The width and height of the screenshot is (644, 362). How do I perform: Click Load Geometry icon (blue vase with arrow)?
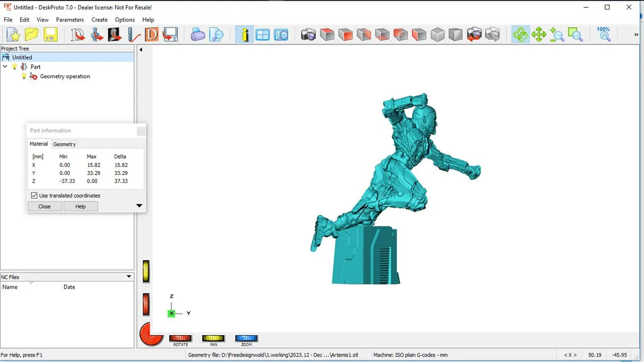click(97, 35)
